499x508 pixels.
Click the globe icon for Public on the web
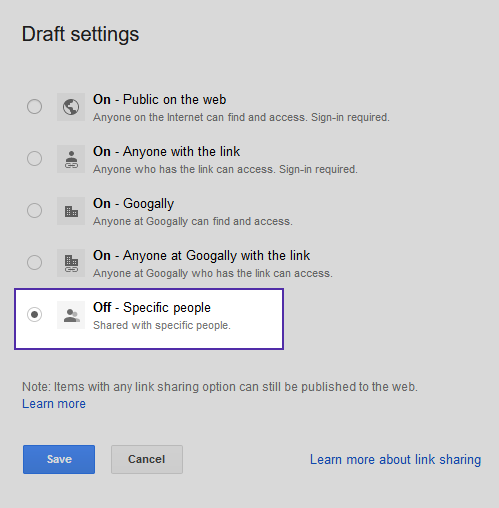pyautogui.click(x=71, y=107)
